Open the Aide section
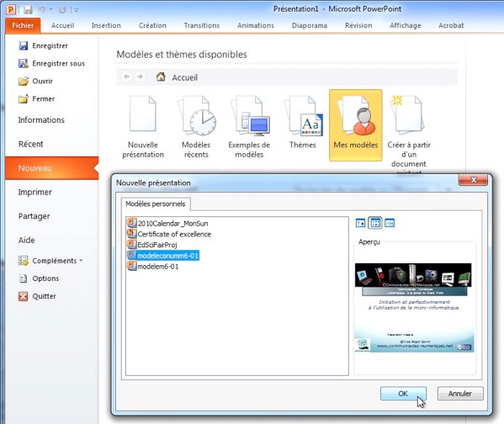This screenshot has width=504, height=424. click(x=26, y=240)
